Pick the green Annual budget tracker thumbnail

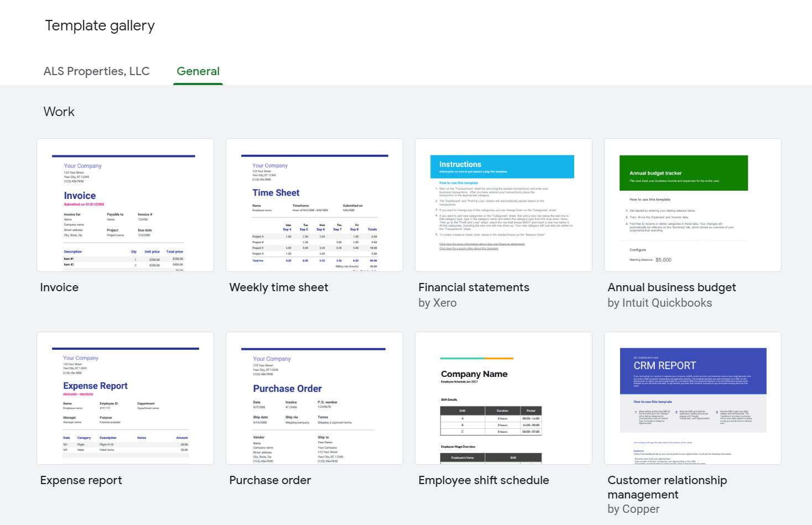[x=693, y=205]
